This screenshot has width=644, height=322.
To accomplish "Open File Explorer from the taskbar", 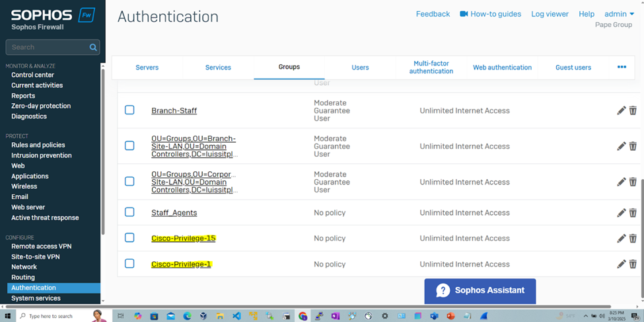I will [x=220, y=316].
